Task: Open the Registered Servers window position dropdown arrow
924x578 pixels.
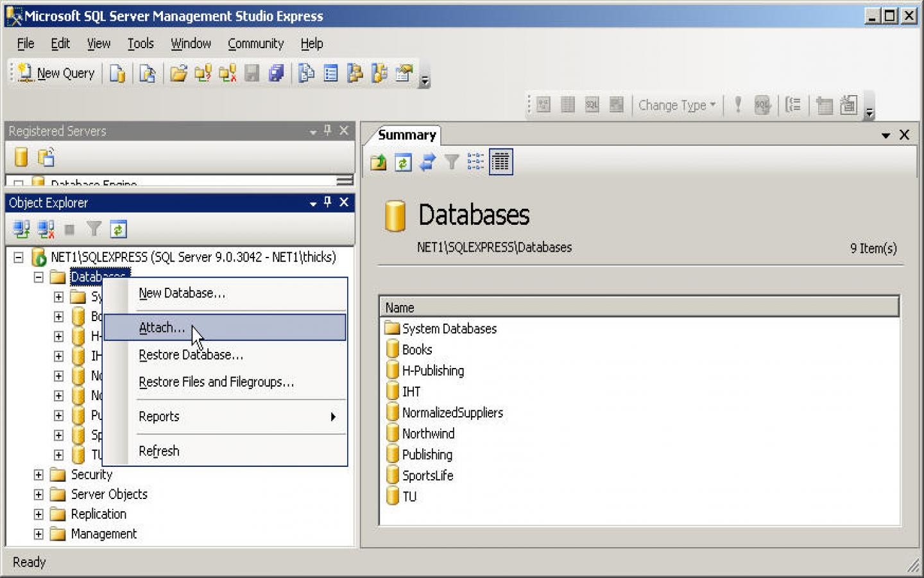Action: [312, 131]
